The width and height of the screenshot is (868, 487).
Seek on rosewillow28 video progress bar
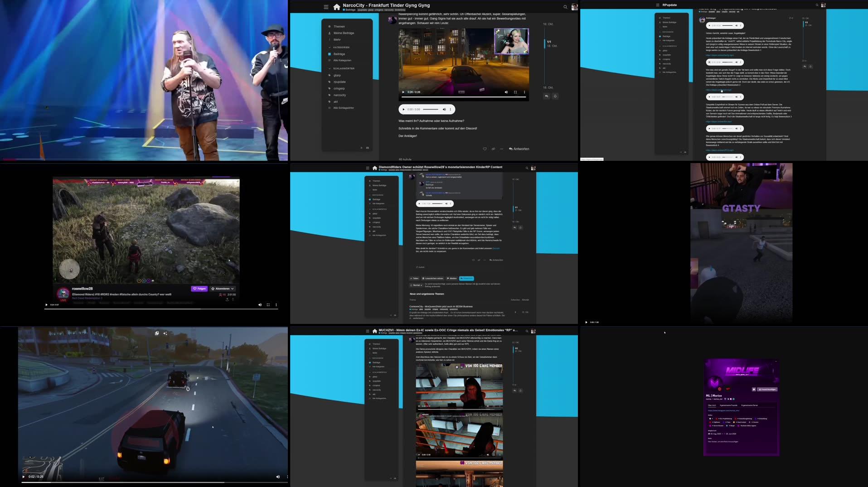(161, 309)
